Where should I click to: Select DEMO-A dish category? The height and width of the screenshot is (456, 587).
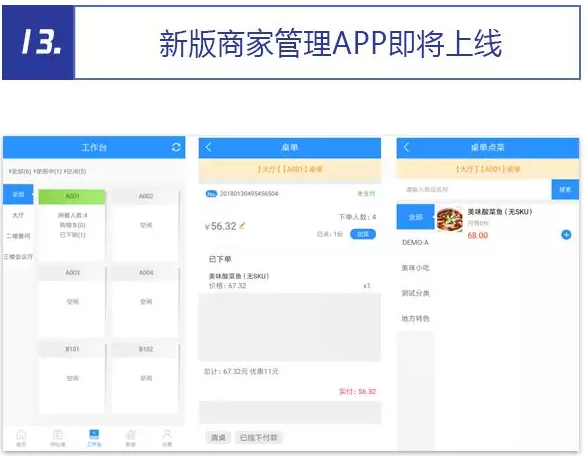point(415,243)
